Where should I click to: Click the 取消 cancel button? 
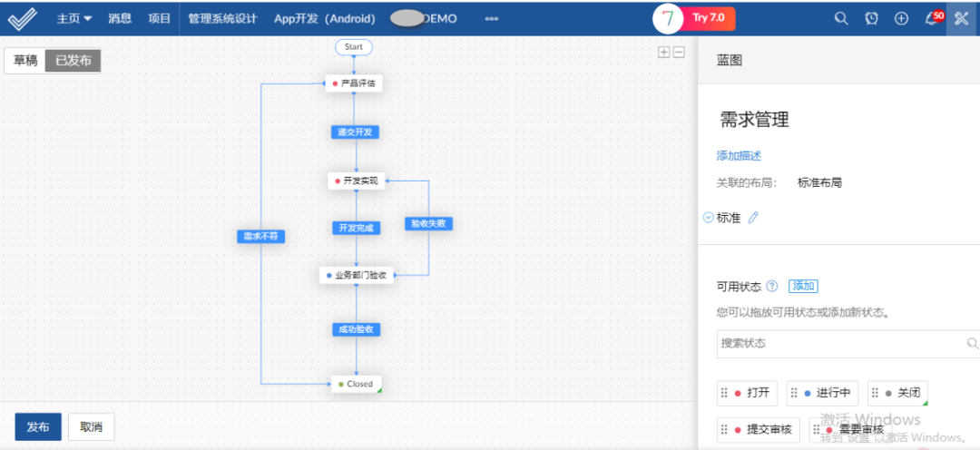(x=92, y=427)
